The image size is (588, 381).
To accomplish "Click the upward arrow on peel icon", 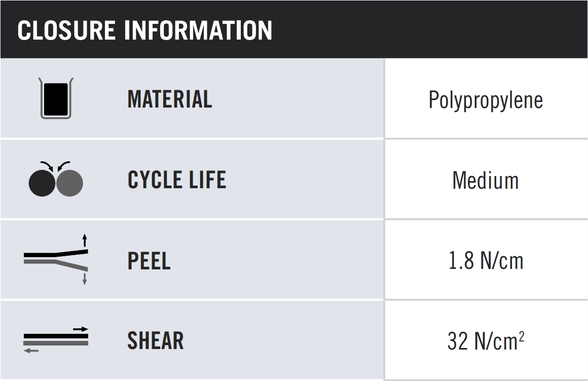I will [84, 239].
